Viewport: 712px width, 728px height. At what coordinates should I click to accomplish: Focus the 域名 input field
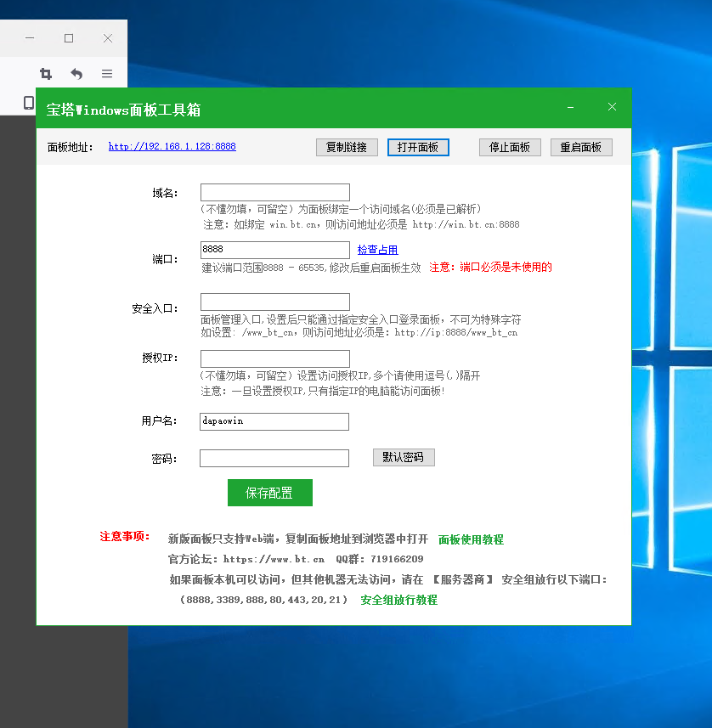(x=275, y=192)
